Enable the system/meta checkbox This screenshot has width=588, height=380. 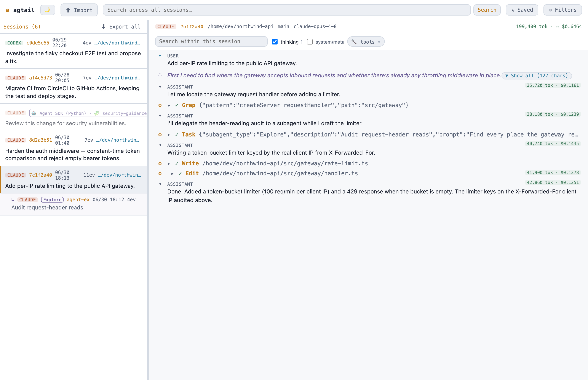click(310, 42)
